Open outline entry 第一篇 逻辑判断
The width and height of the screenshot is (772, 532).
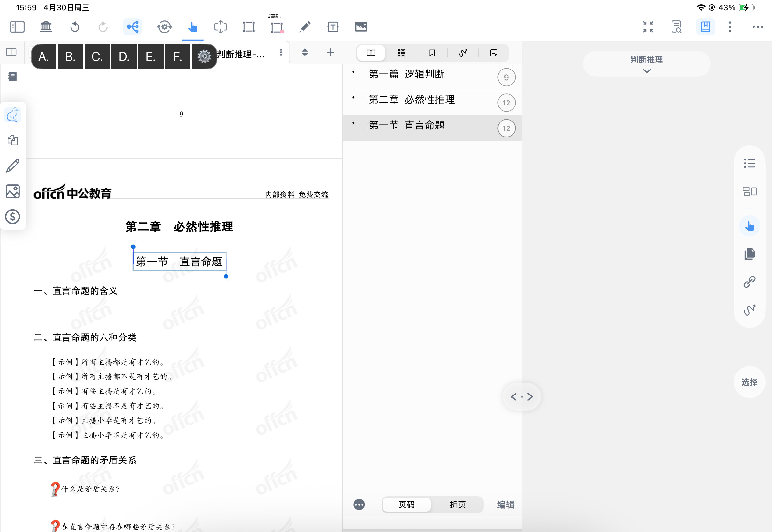coord(432,77)
